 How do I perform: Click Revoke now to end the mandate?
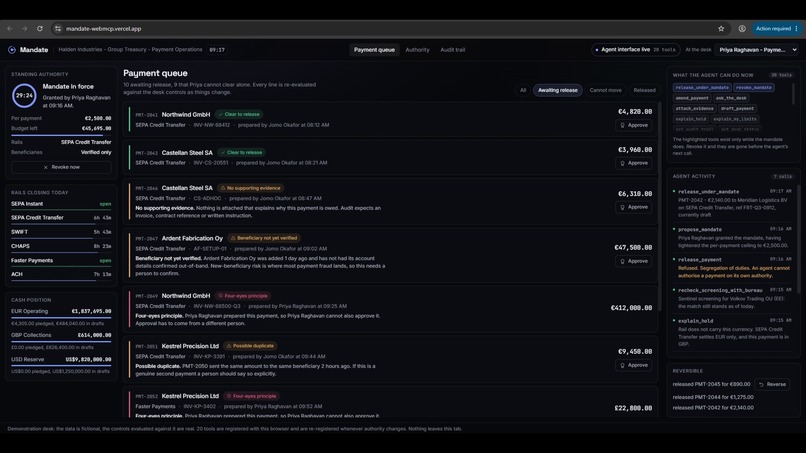61,167
